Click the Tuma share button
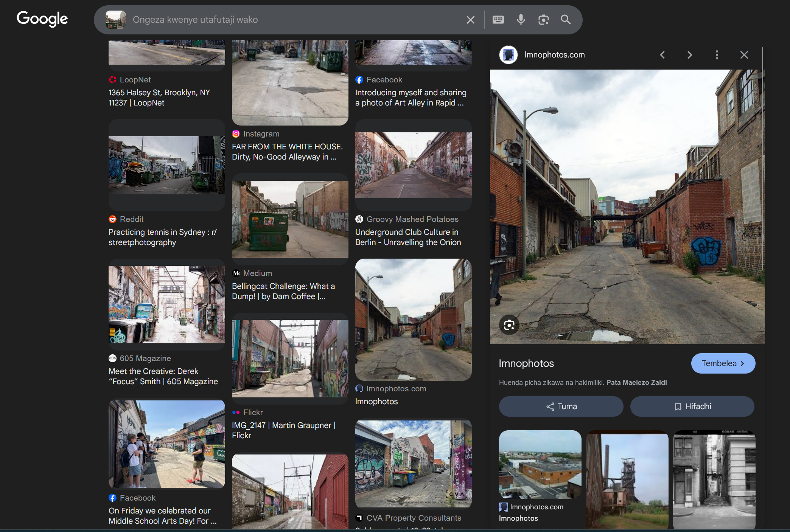Viewport: 790px width, 532px height. (561, 406)
